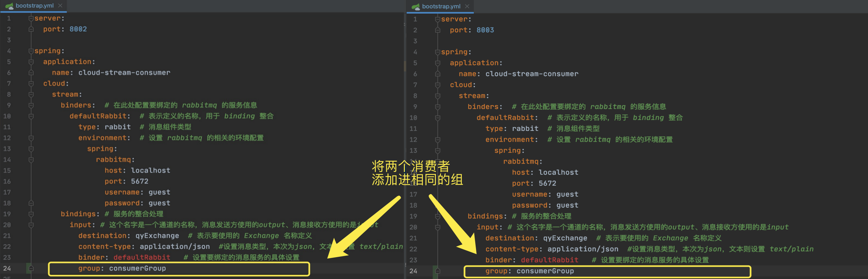Collapse the input block in right editor
Image resolution: width=868 pixels, height=279 pixels.
tap(438, 227)
